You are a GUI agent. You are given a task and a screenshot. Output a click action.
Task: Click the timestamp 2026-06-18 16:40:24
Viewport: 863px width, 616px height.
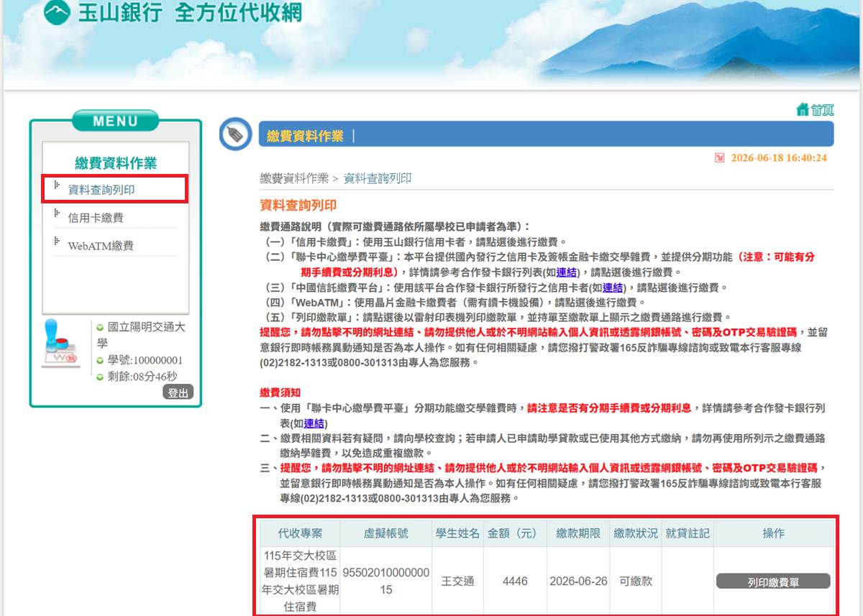(x=779, y=158)
